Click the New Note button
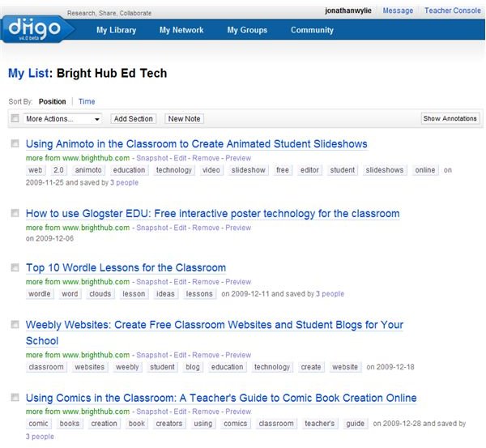 (184, 119)
